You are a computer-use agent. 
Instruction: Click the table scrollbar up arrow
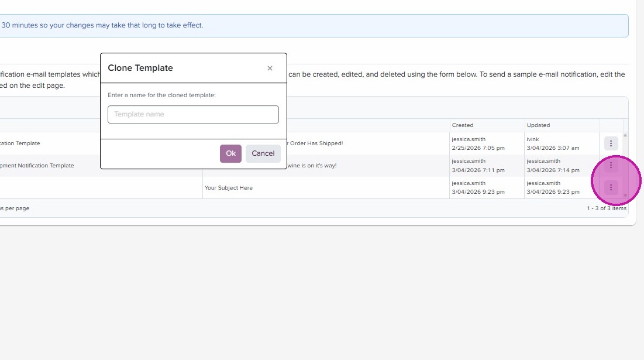coord(625,136)
